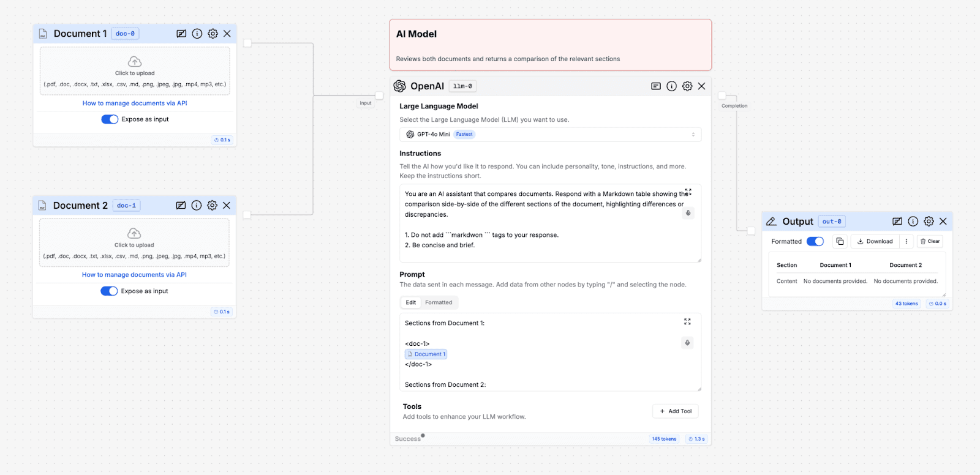Open settings gear of Document 1 node
The image size is (980, 475).
[x=213, y=34]
